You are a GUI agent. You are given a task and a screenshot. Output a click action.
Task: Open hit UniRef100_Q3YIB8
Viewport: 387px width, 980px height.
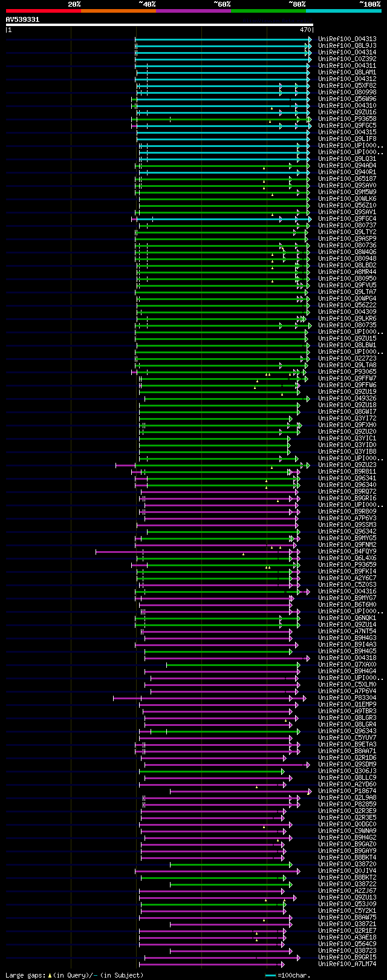point(347,452)
